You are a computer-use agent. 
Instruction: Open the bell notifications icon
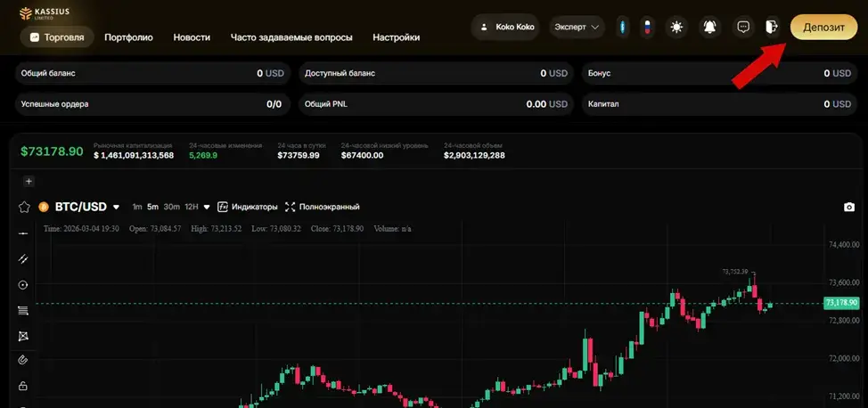pos(709,27)
